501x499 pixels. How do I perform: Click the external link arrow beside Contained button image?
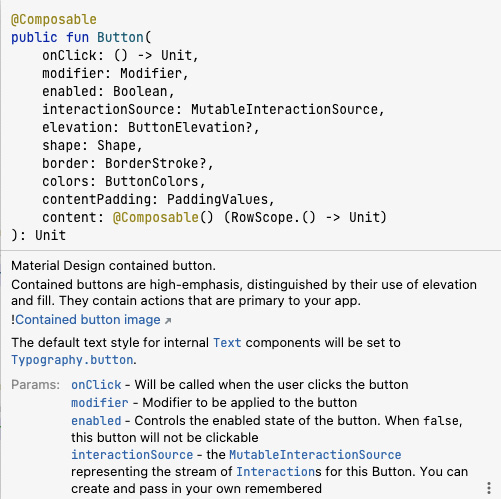[x=168, y=321]
